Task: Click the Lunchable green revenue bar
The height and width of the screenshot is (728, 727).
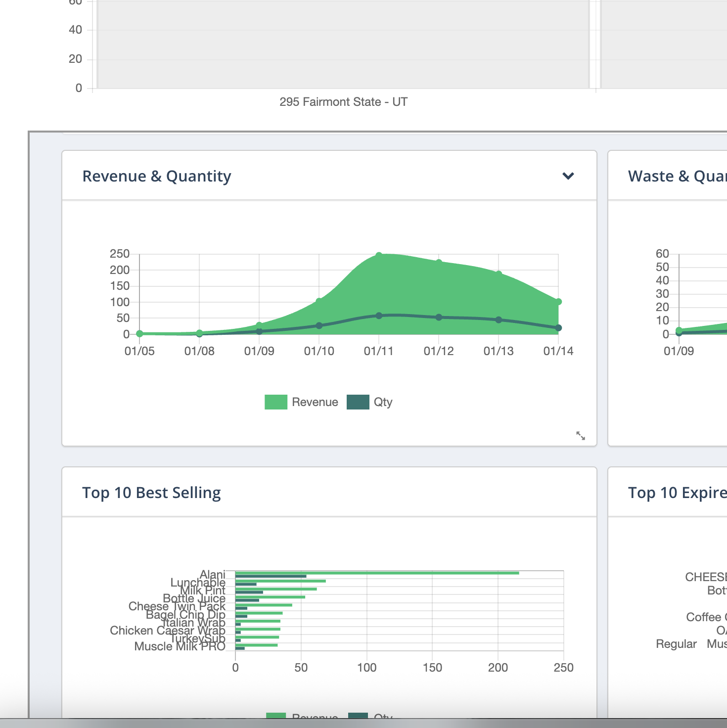Action: pos(280,581)
